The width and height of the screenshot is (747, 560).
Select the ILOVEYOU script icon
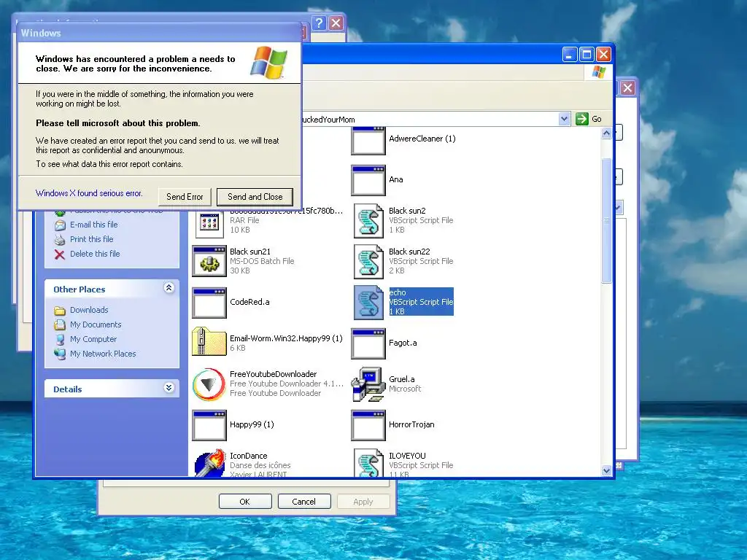click(368, 463)
